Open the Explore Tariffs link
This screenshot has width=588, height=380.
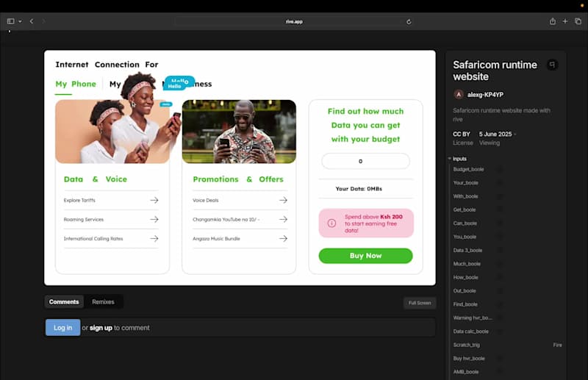point(79,201)
